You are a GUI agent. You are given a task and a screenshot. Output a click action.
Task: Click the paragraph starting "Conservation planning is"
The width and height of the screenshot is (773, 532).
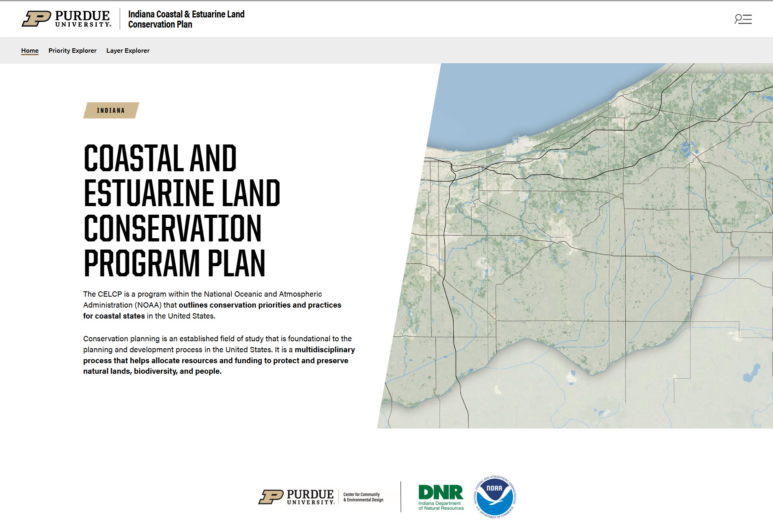click(x=219, y=355)
